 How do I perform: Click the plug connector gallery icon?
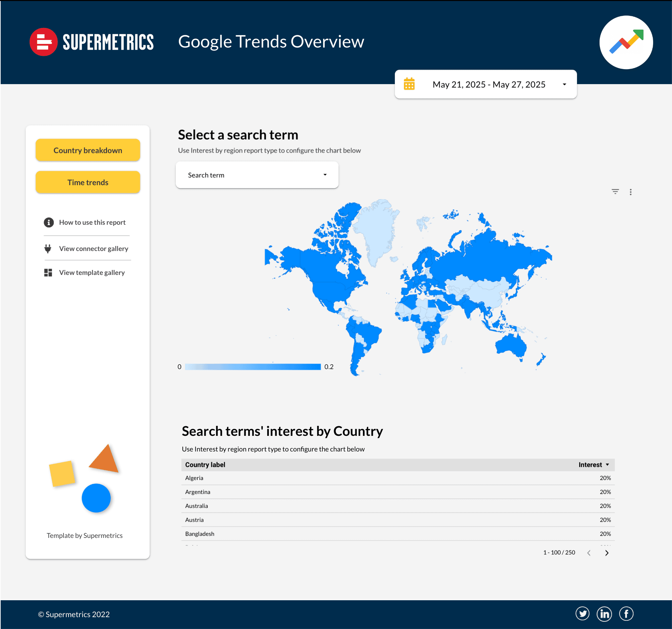click(48, 249)
